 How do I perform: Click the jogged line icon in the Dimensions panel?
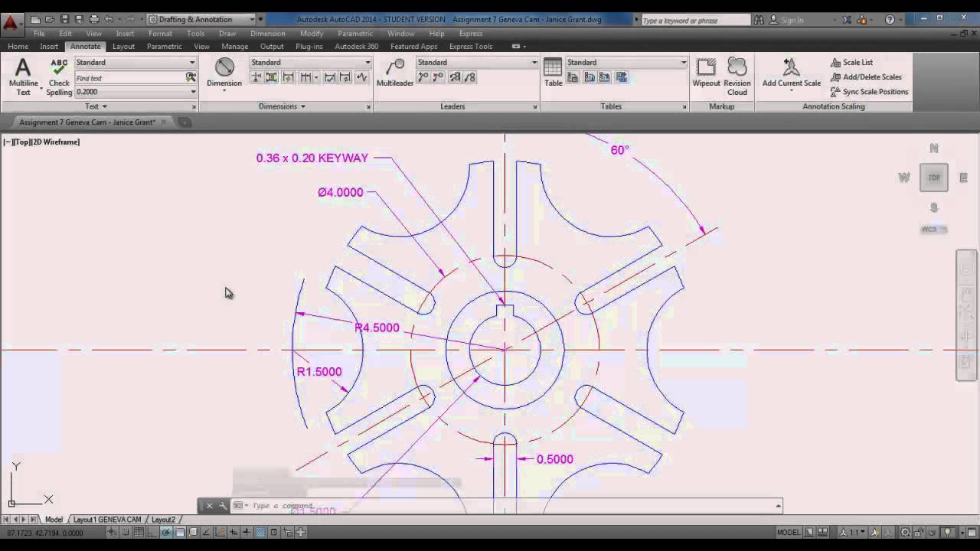pyautogui.click(x=361, y=77)
